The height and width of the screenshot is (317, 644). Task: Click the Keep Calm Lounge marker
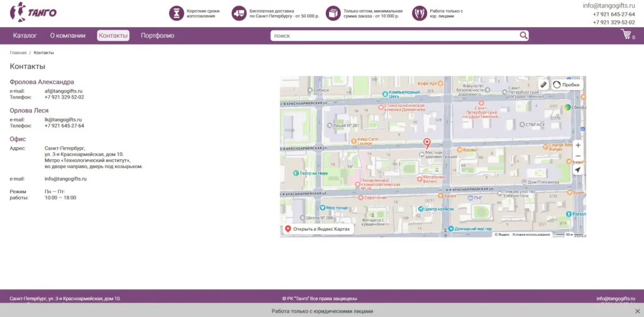[354, 142]
